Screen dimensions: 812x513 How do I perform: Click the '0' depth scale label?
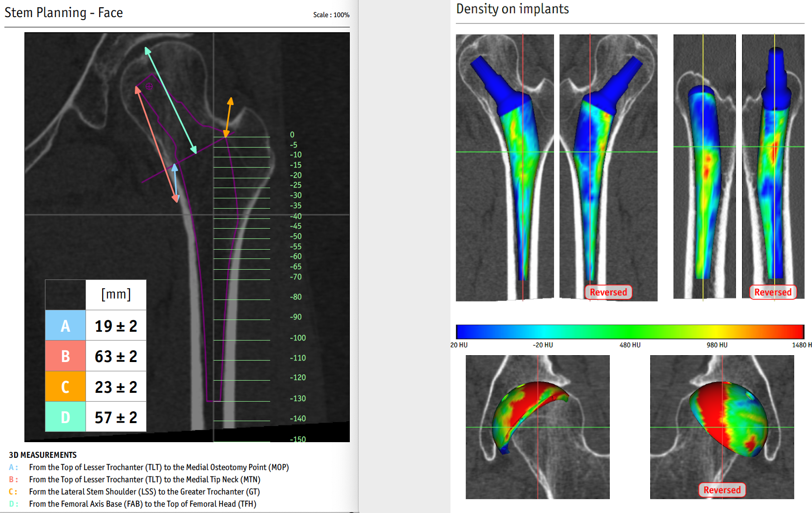[292, 134]
